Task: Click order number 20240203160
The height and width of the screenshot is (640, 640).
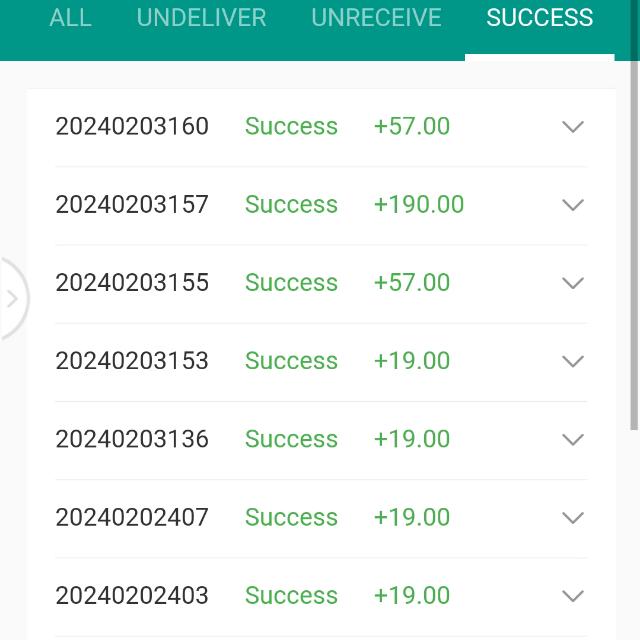Action: (x=132, y=127)
